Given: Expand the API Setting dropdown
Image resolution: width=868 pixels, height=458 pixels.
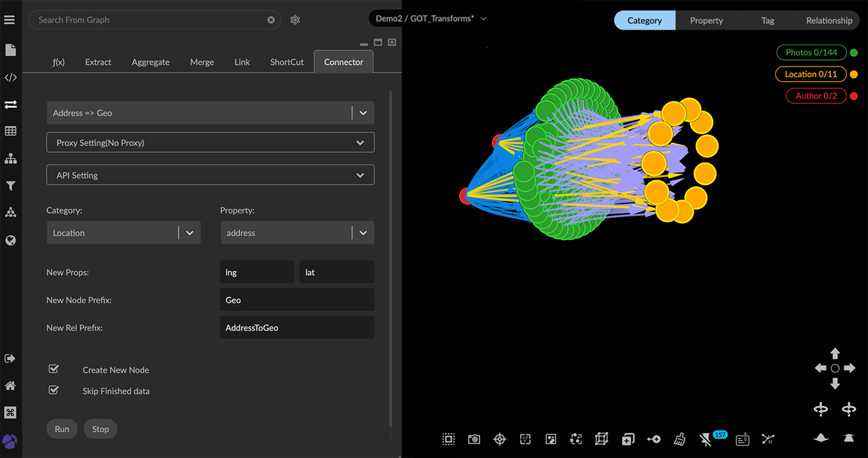Looking at the screenshot, I should (210, 176).
